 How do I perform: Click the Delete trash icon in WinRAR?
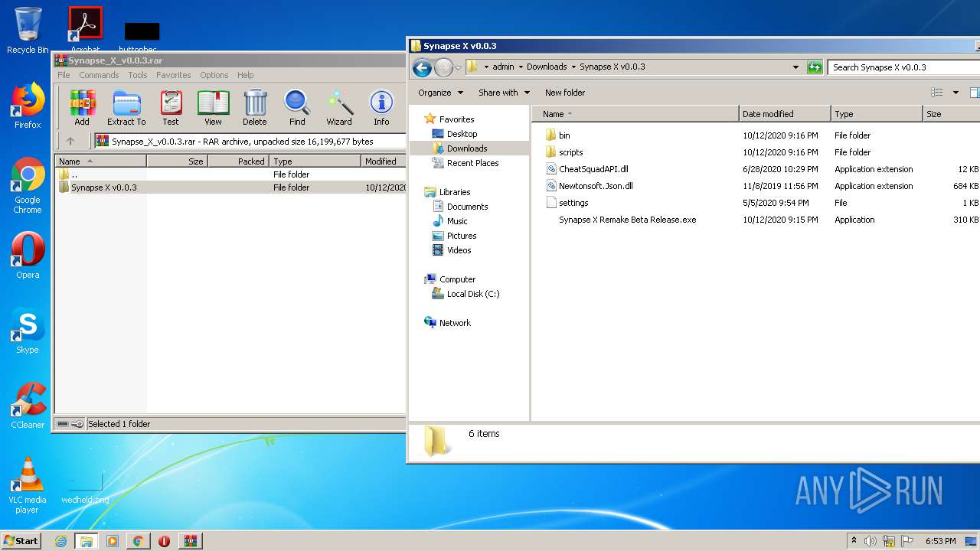pos(255,108)
